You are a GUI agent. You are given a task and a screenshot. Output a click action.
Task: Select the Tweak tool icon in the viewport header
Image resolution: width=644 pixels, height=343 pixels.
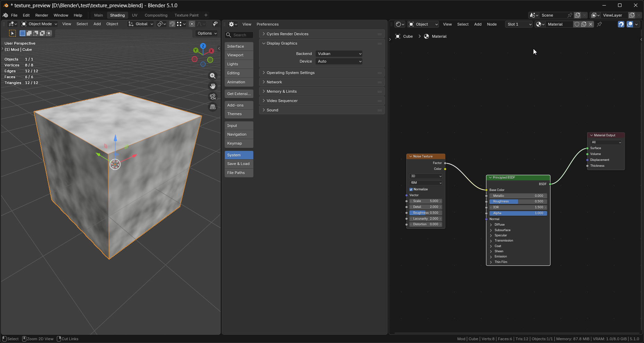coord(12,33)
